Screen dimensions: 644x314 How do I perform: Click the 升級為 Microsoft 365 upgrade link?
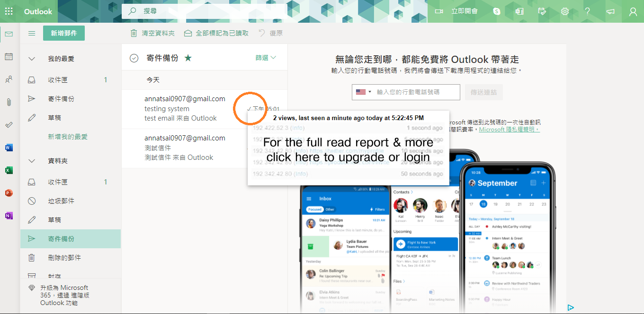64,295
